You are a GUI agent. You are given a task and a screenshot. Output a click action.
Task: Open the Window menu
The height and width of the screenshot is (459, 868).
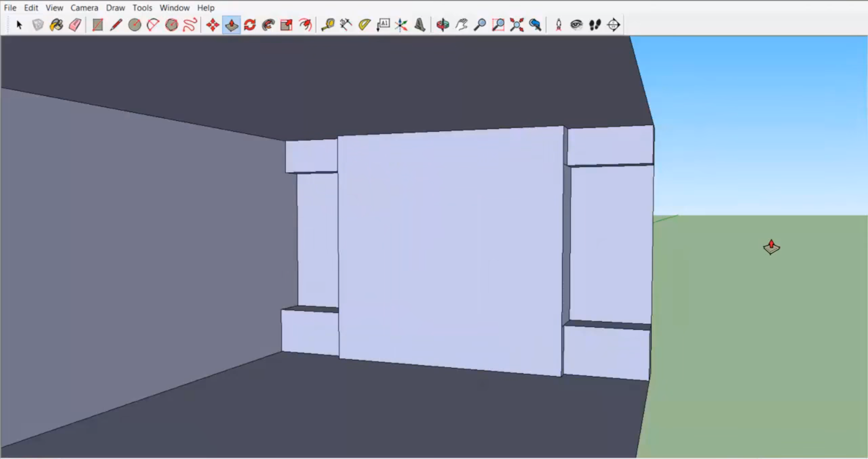174,8
